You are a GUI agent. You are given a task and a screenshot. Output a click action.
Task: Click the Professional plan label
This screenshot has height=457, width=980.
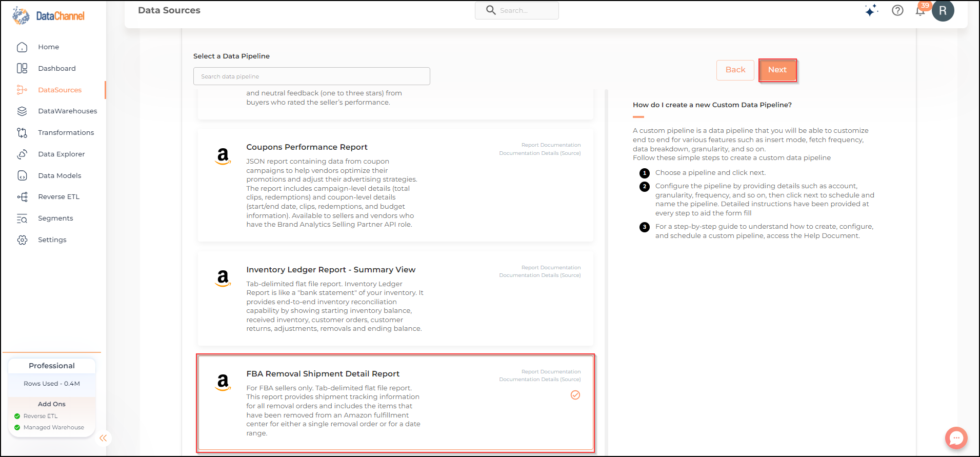[52, 366]
